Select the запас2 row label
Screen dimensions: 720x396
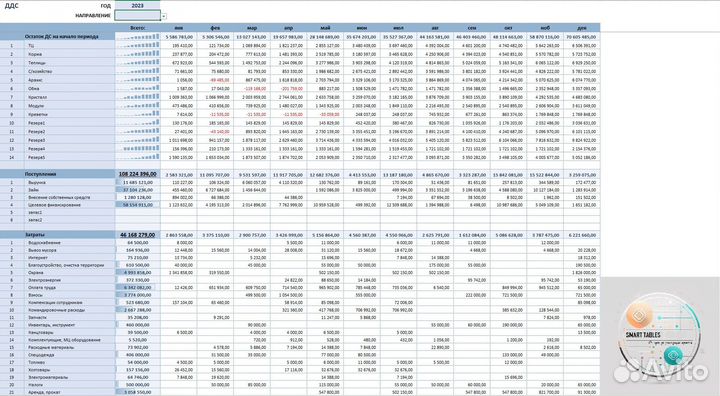point(35,220)
